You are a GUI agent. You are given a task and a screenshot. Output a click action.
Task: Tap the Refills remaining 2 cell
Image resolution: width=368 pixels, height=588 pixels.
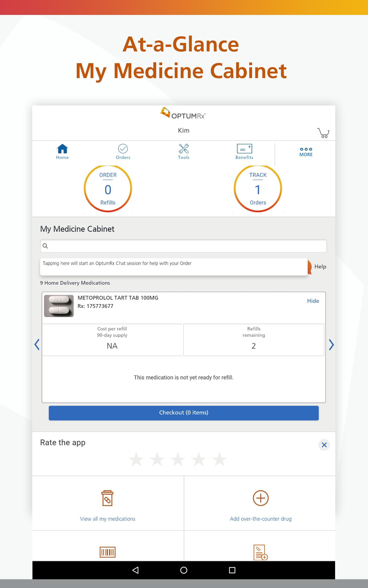coord(254,340)
